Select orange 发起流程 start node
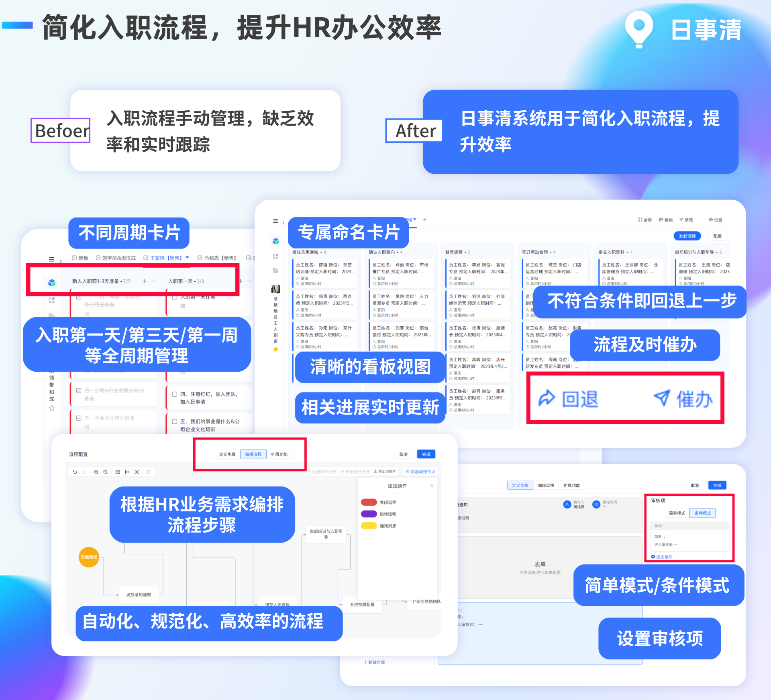This screenshot has width=771, height=700. (89, 557)
